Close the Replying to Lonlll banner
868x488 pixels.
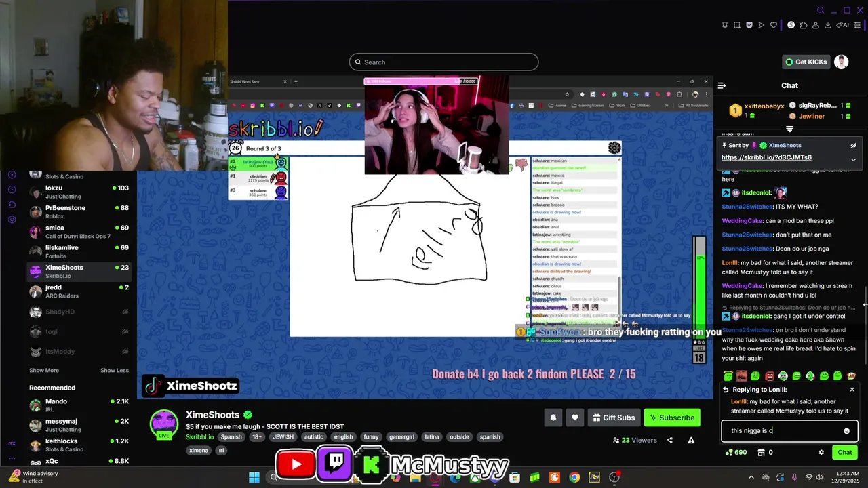pos(852,390)
